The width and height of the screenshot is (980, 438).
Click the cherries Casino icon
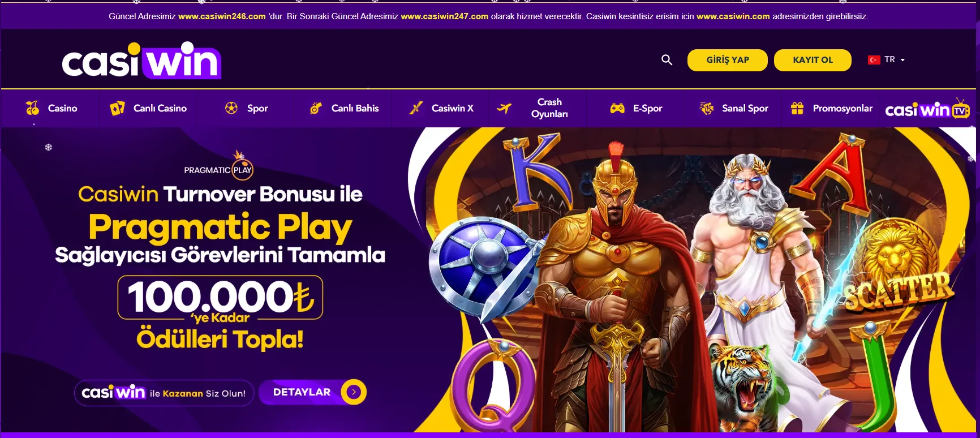[32, 108]
